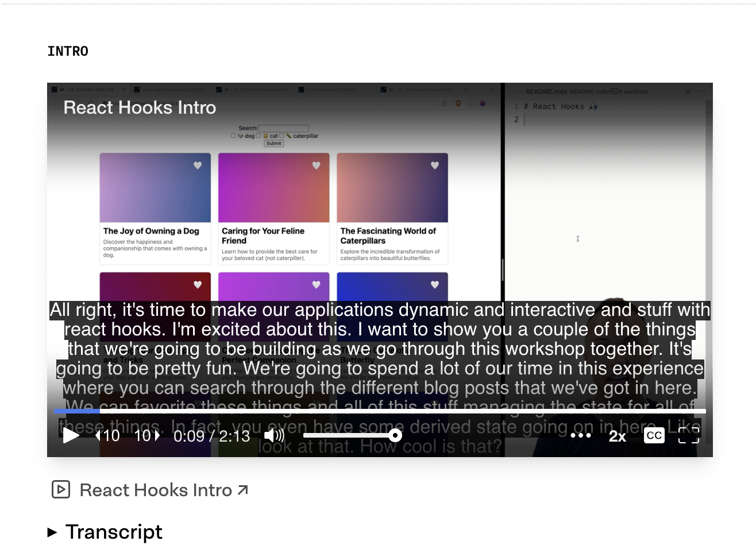Open the React Hooks Intro link
This screenshot has height=549, width=756.
(x=164, y=490)
